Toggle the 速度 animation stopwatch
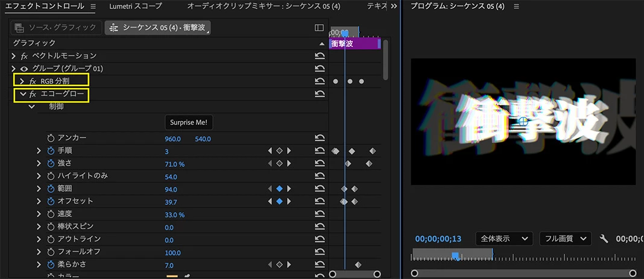Screen dimensions: 644x279 [51, 214]
